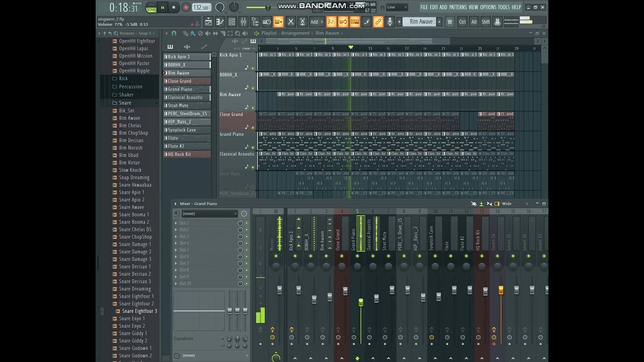
Task: Pause playback with the transport pause button
Action: [x=163, y=8]
